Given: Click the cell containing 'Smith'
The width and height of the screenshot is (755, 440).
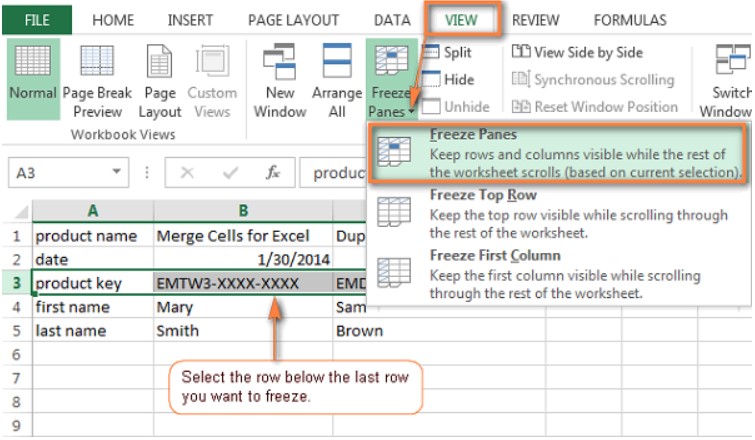Looking at the screenshot, I should tap(243, 331).
